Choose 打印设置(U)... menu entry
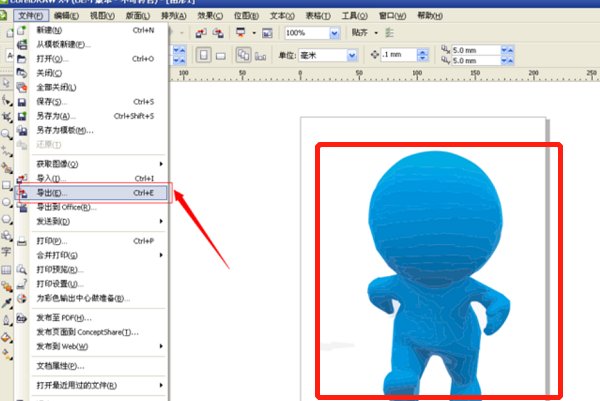Viewport: 600px width, 401px height. (91, 284)
